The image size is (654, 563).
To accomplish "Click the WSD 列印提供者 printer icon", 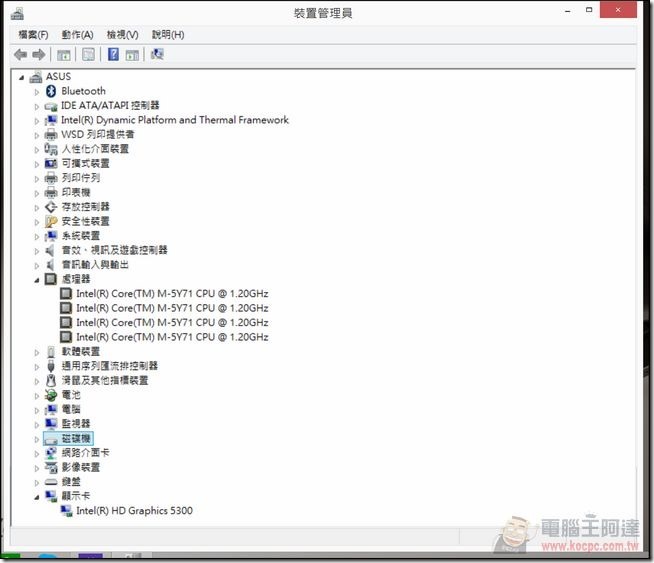I will pos(51,135).
